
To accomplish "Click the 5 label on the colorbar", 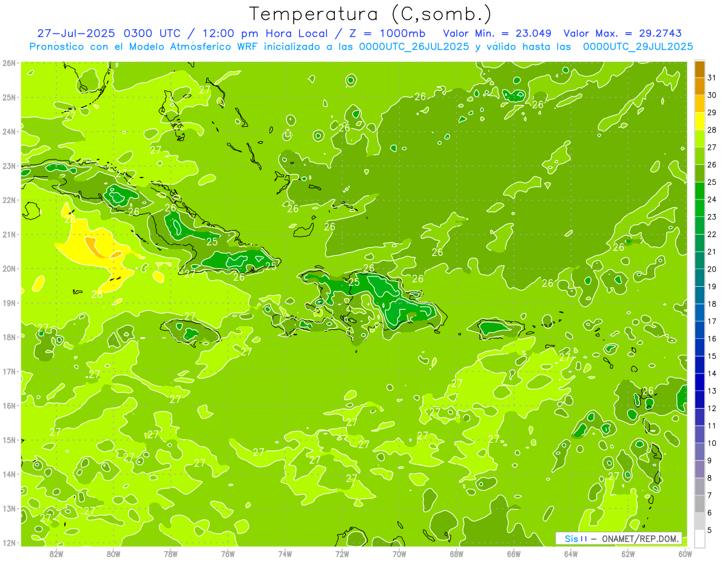I will [x=709, y=530].
